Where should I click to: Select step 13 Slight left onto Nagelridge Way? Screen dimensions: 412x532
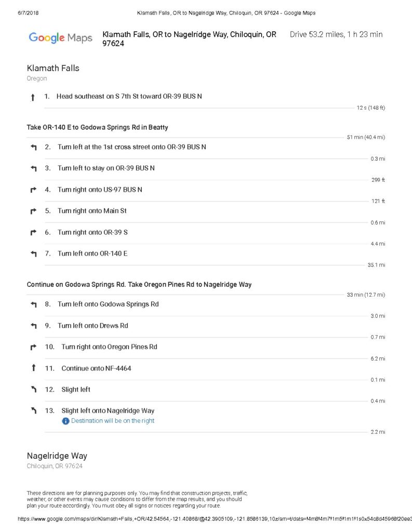pos(215,416)
